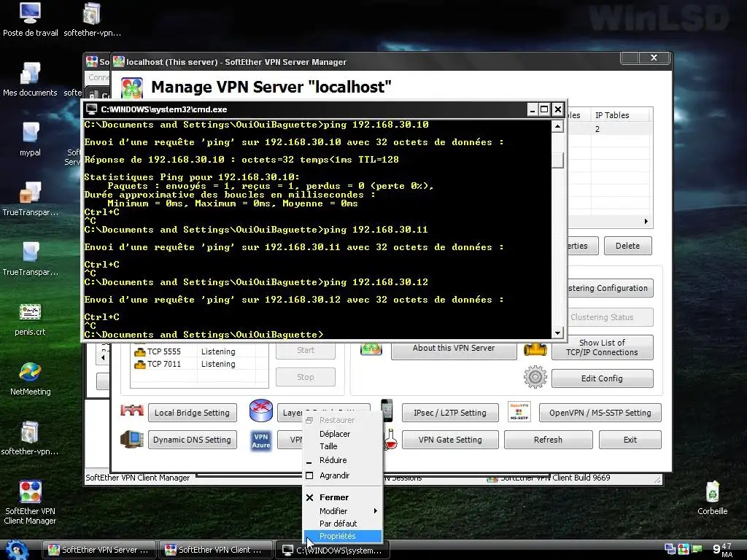This screenshot has height=560, width=747.
Task: Click the left scroll arrow in Client Manager
Action: (x=104, y=357)
